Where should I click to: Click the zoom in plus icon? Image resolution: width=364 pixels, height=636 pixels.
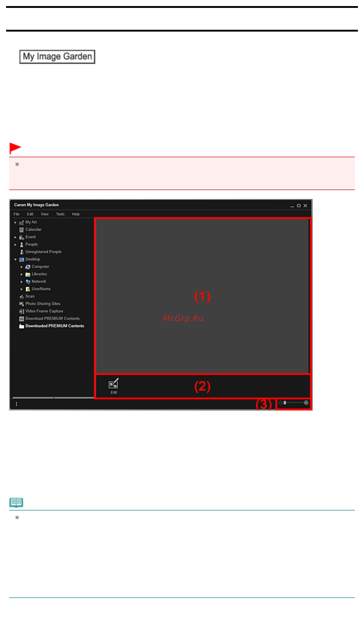(306, 403)
